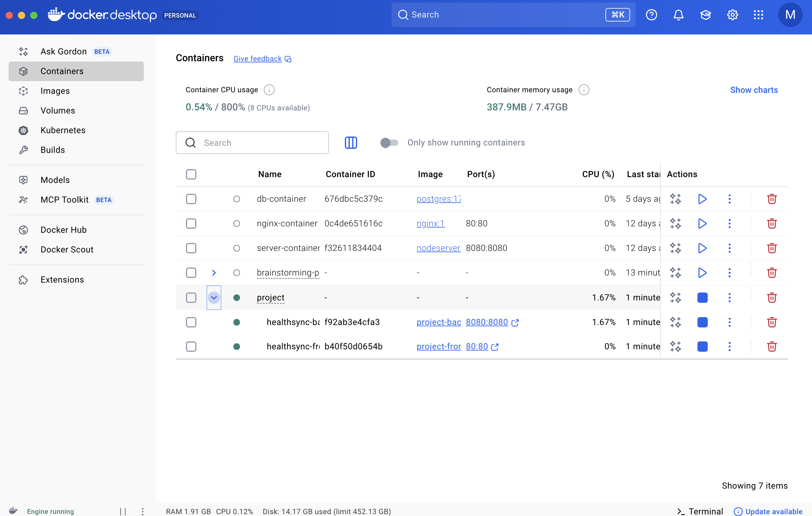The height and width of the screenshot is (516, 812).
Task: Open the Learning center icon
Action: click(705, 15)
